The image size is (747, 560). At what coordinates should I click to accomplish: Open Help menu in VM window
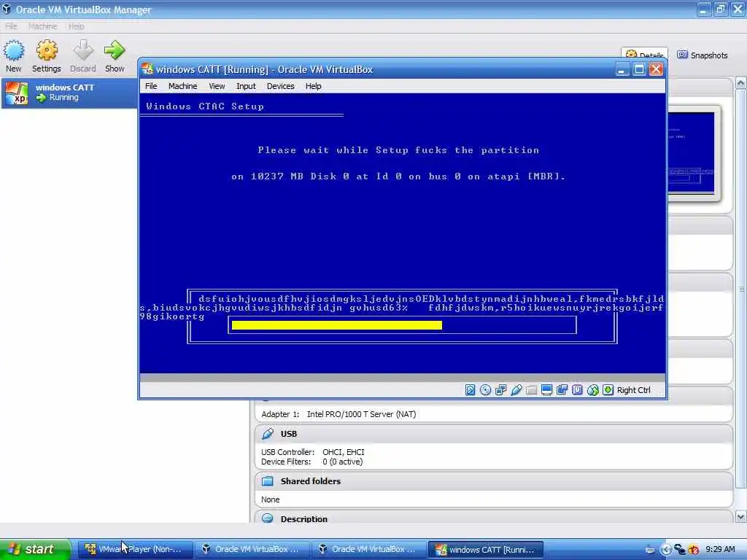coord(314,86)
